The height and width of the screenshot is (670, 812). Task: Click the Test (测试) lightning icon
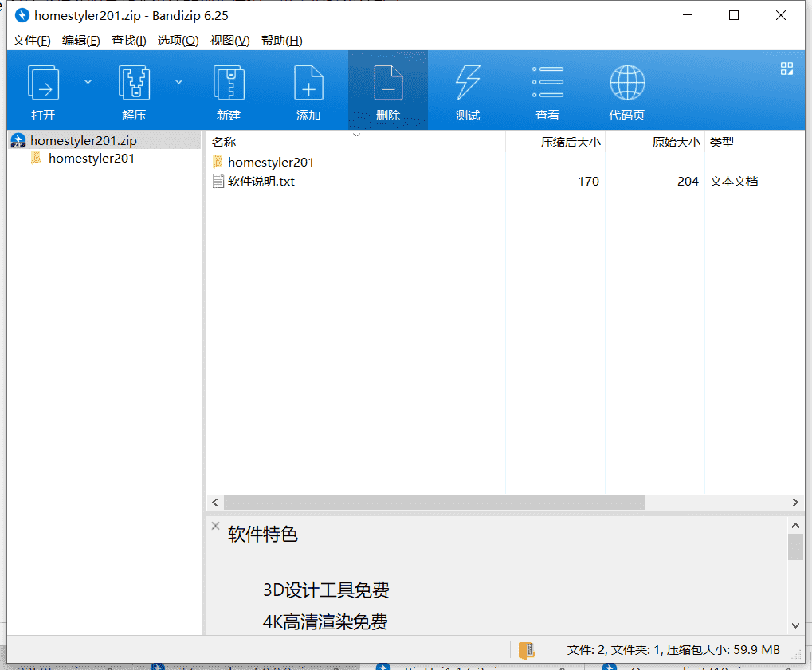click(x=468, y=83)
